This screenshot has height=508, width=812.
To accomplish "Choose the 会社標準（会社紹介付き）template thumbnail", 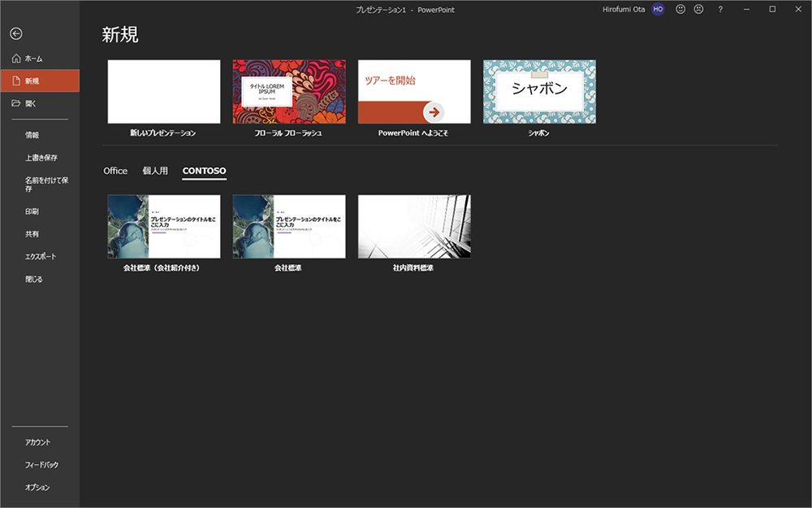I will [164, 227].
